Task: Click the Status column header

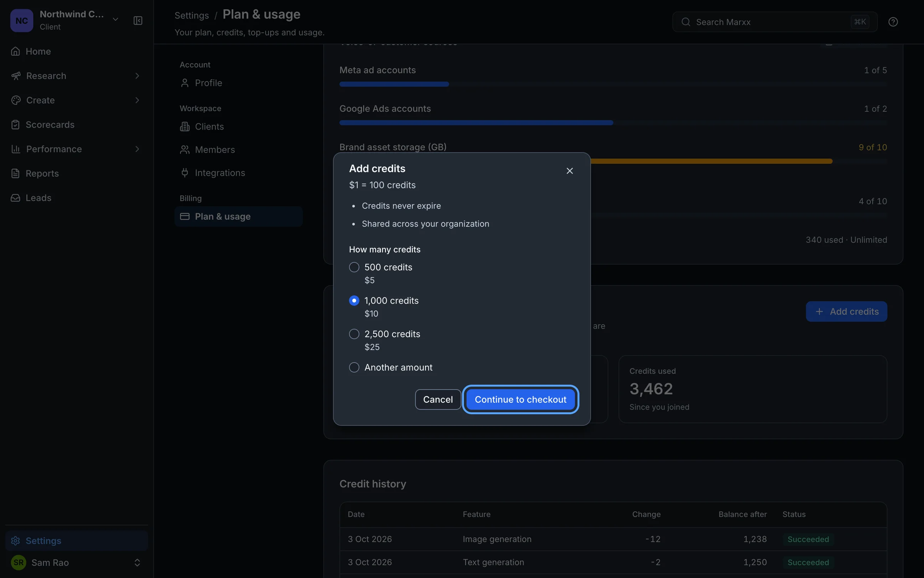Action: point(794,514)
